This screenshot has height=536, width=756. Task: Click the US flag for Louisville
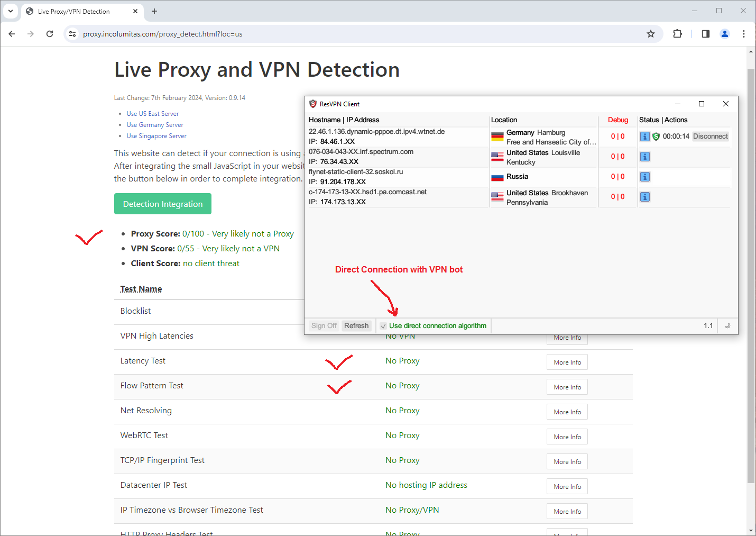[x=497, y=157]
